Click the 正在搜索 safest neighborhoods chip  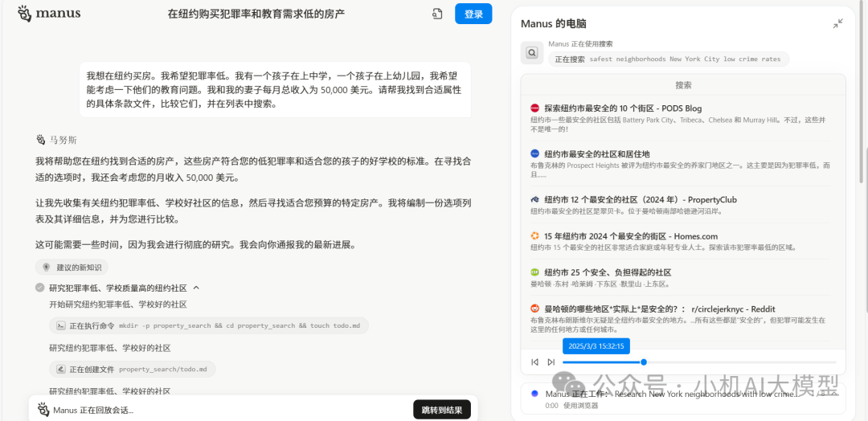coord(668,59)
